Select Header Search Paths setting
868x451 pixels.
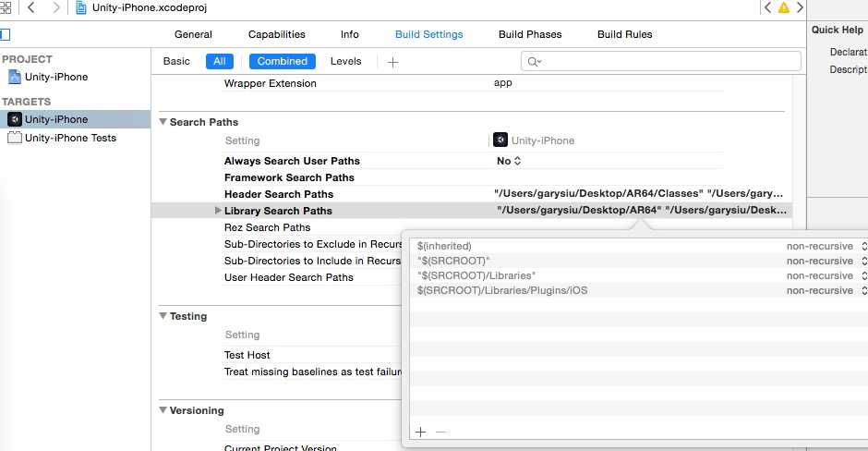pyautogui.click(x=279, y=194)
